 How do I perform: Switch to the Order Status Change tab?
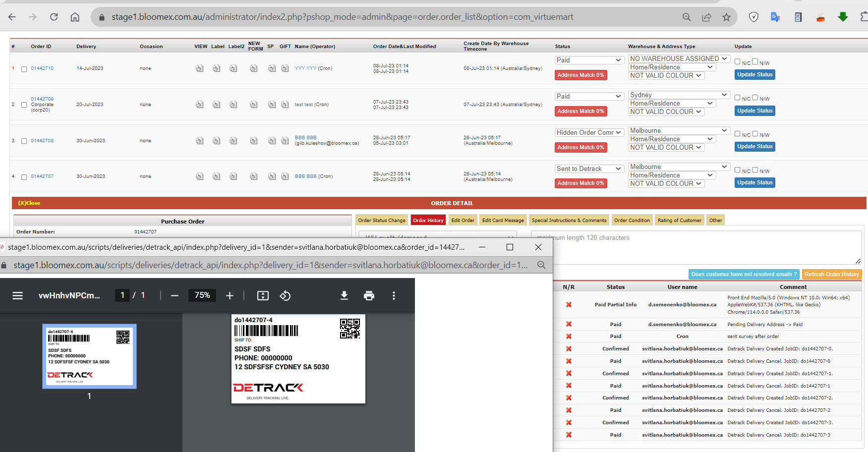(382, 220)
